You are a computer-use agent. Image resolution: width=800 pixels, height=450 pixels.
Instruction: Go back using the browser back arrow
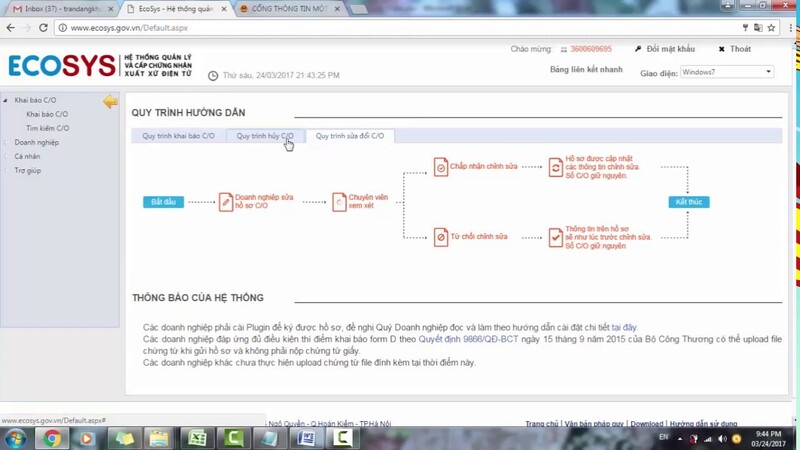click(11, 28)
